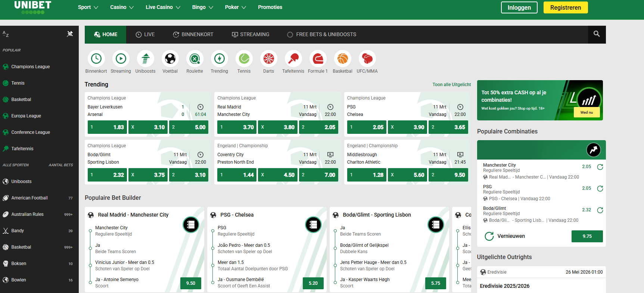This screenshot has height=293, width=644.
Task: Select Arsenal win odds 5.00
Action: tap(189, 127)
